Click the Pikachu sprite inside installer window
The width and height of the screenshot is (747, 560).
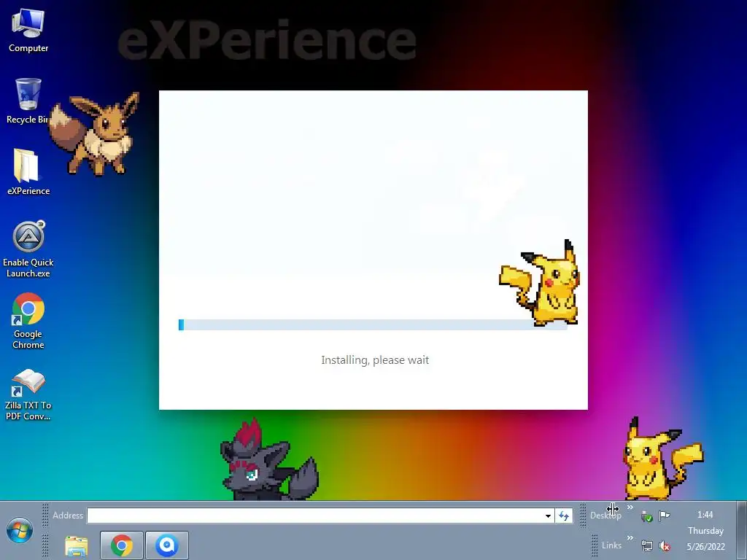(539, 283)
